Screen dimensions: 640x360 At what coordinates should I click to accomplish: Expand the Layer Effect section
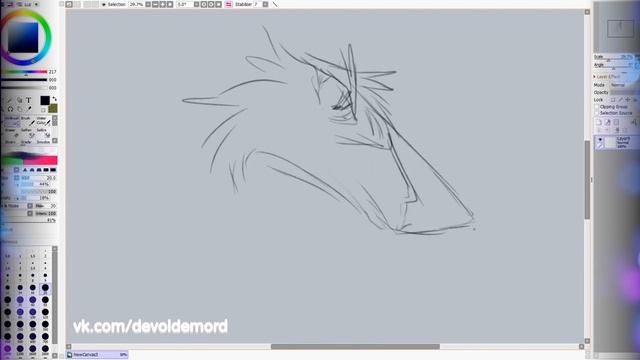point(595,77)
